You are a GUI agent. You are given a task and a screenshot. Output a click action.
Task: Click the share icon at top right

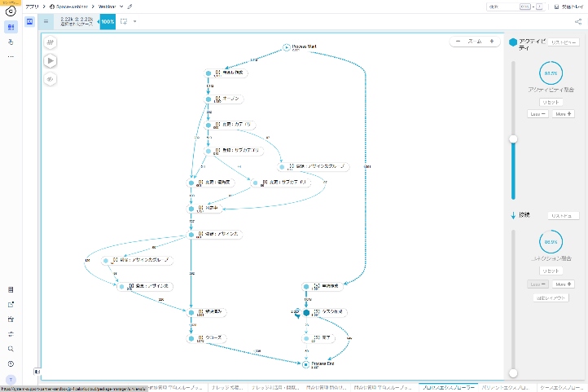(x=578, y=22)
